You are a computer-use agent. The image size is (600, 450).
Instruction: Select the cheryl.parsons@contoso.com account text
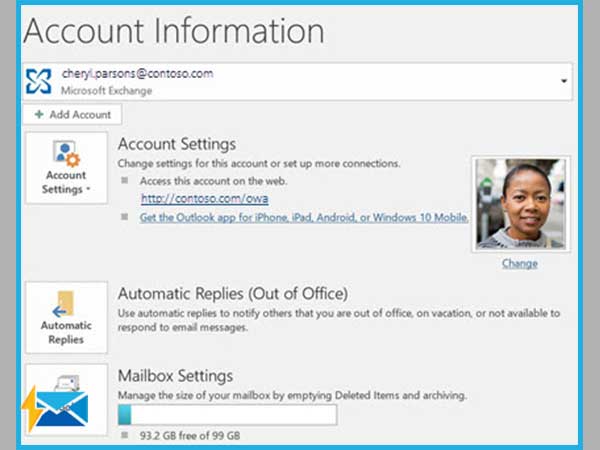[x=137, y=73]
